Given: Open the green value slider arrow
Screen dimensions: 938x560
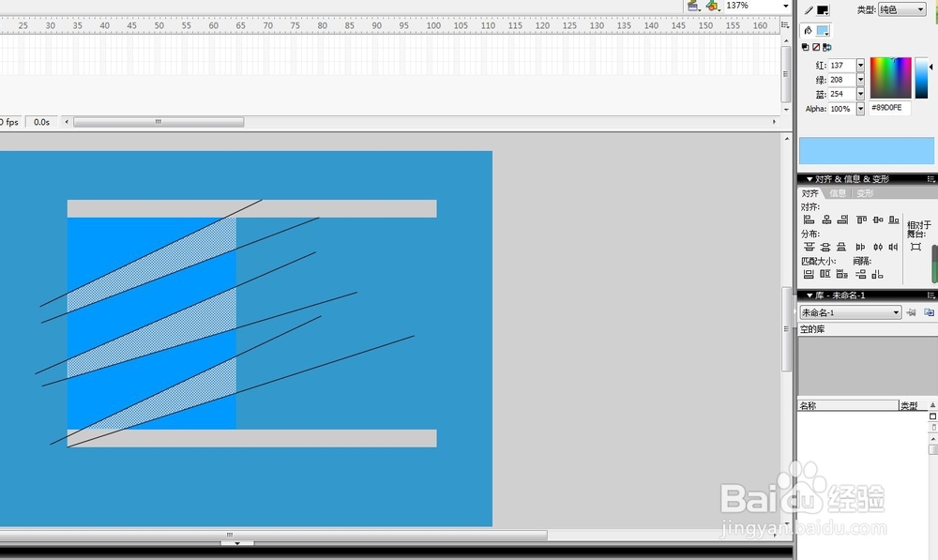Looking at the screenshot, I should (860, 80).
